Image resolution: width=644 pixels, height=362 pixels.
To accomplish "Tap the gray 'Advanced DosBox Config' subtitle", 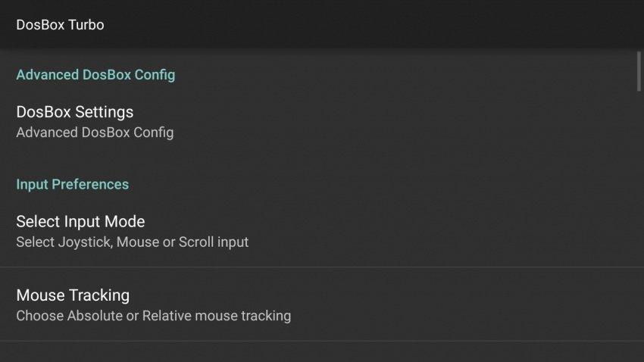I will 95,133.
